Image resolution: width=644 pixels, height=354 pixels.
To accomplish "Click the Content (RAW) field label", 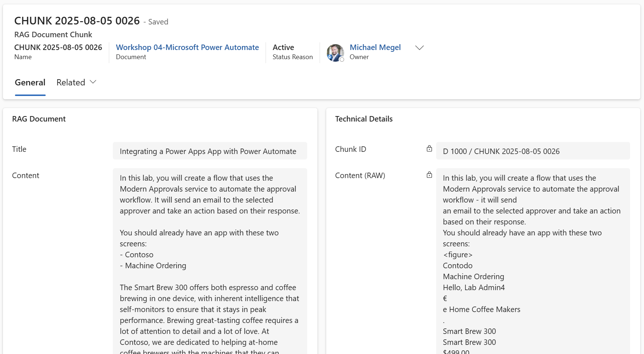I will 360,176.
